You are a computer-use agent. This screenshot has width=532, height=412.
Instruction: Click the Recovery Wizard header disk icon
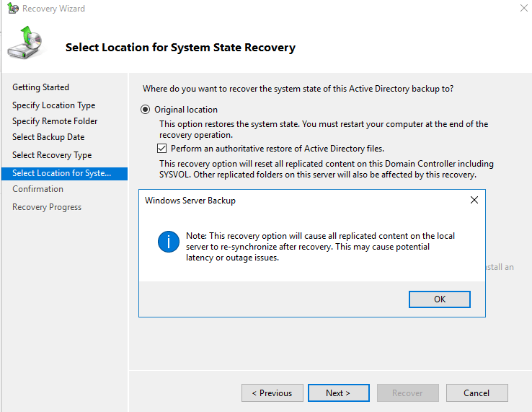click(25, 43)
